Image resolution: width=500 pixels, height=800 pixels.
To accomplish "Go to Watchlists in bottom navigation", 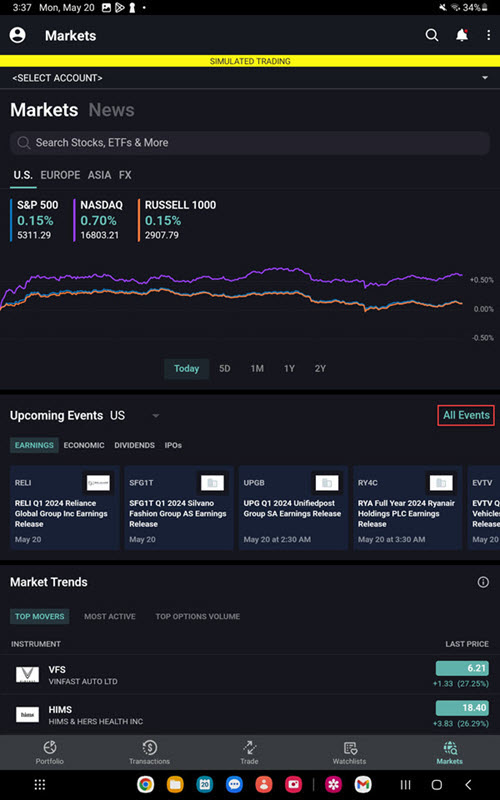I will point(349,753).
